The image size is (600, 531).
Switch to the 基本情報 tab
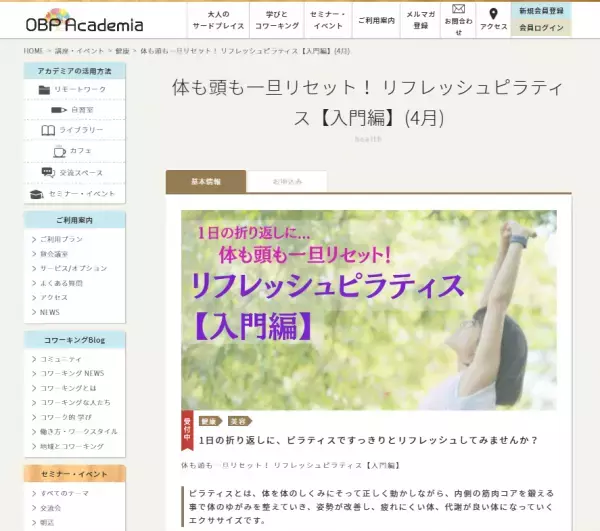[206, 182]
